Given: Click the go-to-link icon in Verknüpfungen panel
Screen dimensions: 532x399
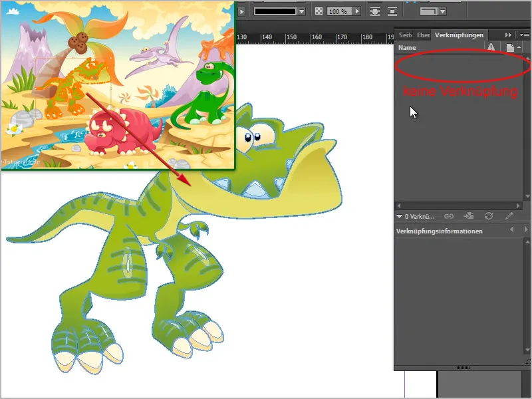Looking at the screenshot, I should click(x=469, y=215).
